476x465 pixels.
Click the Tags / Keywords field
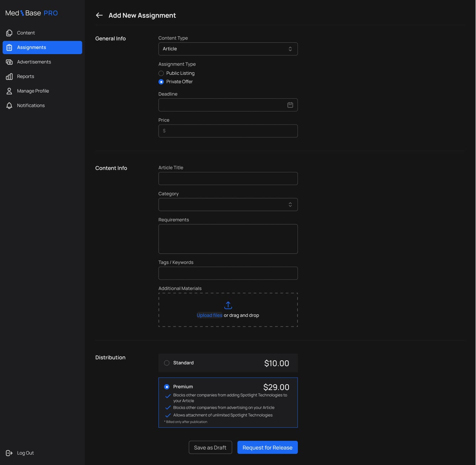tap(228, 273)
